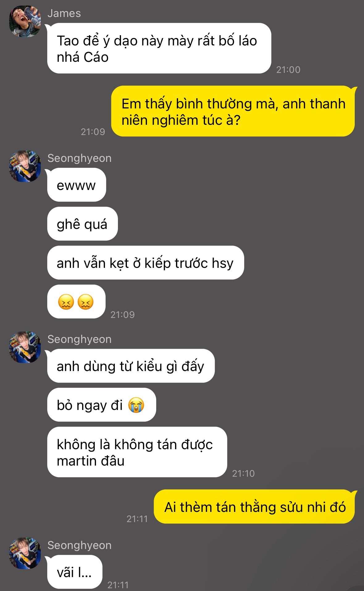Image resolution: width=364 pixels, height=591 pixels.
Task: Select the 'Tao để ý dạo này' message bubble
Action: coord(159,48)
